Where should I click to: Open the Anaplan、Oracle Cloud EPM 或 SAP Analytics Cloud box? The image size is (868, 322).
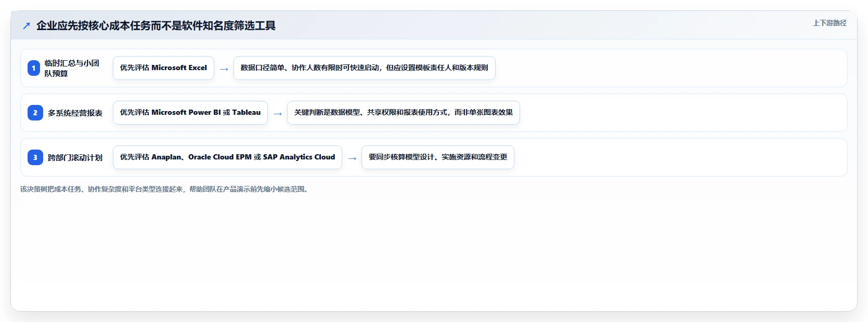[x=227, y=157]
